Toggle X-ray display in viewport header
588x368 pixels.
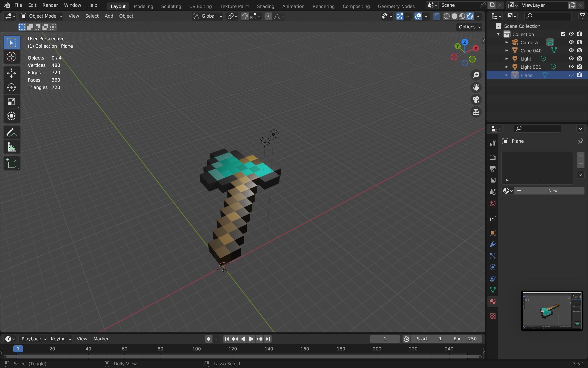click(436, 16)
